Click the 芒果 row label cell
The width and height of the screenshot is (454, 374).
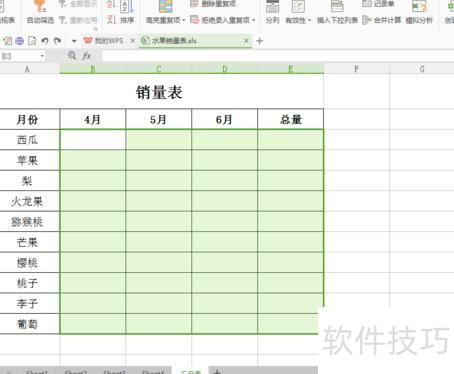coord(29,242)
